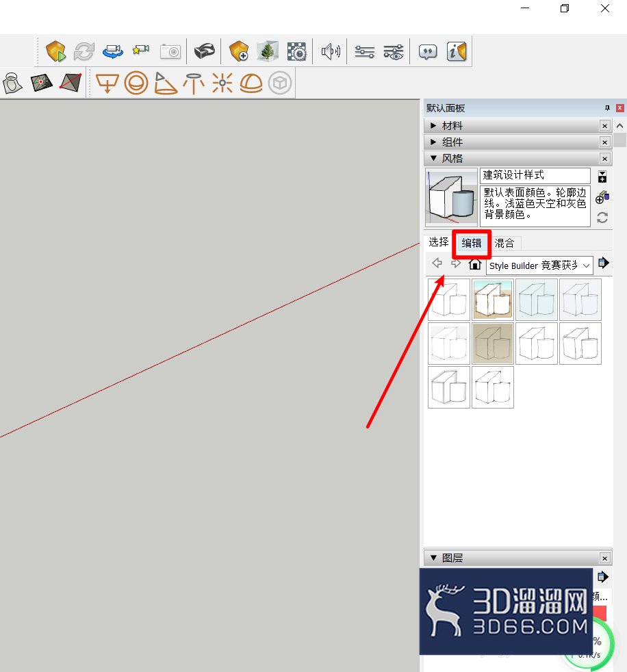627x672 pixels.
Task: Click the checkered gear settings icon
Action: click(x=296, y=51)
